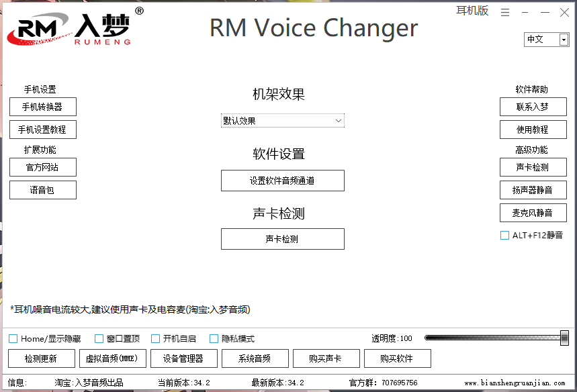Click 声卡检测 under 高级功能
The image size is (577, 392).
tap(533, 167)
